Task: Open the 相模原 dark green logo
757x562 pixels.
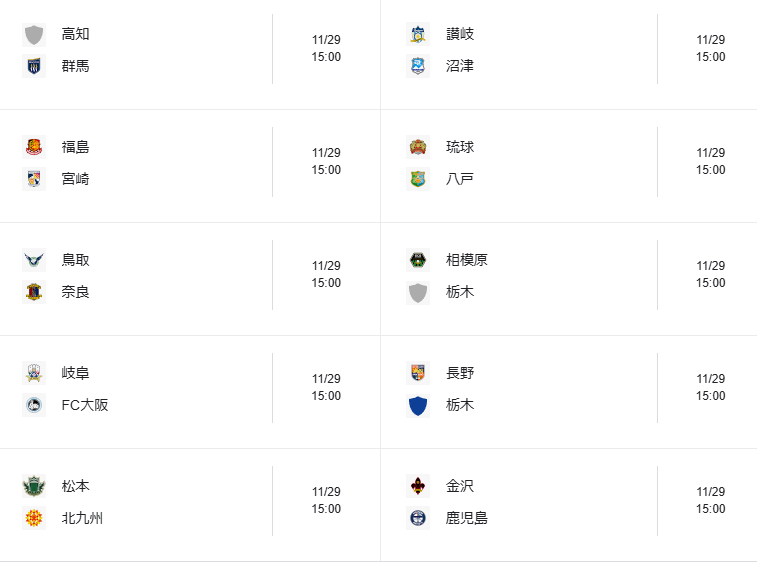Action: 418,260
